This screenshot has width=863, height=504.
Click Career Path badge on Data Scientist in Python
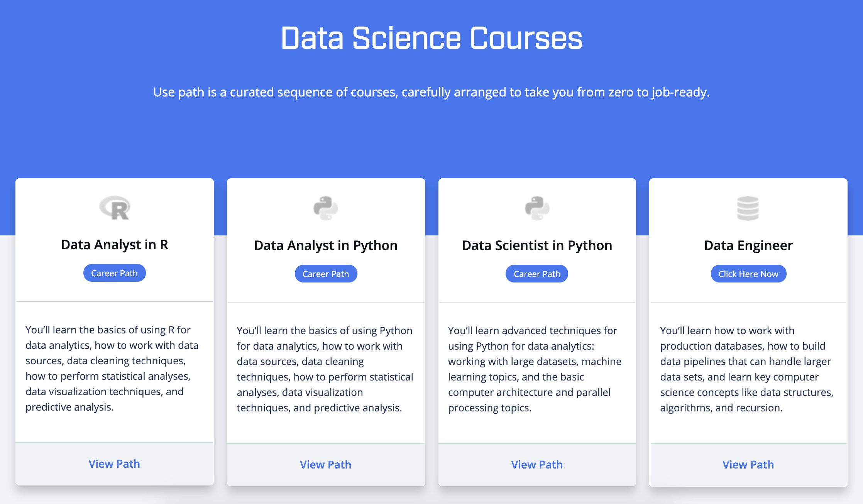(x=537, y=273)
